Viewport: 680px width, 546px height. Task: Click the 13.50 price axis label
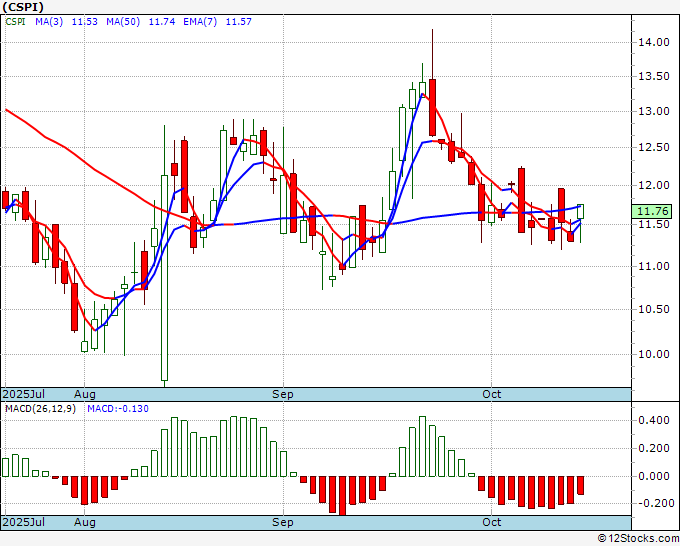(x=654, y=77)
